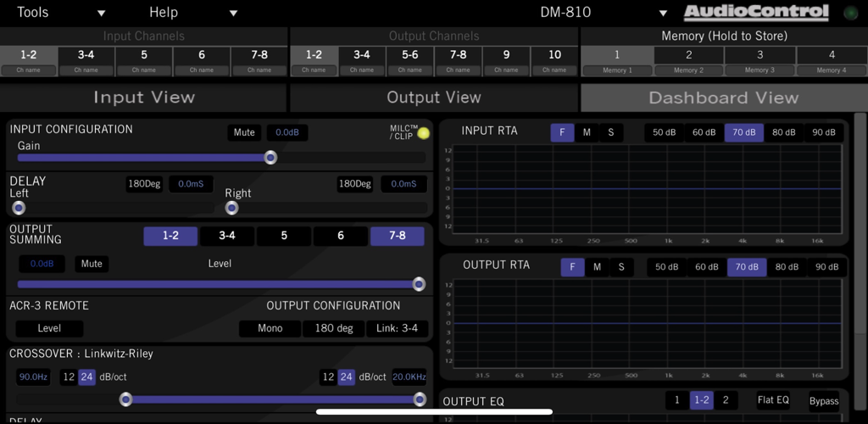Image resolution: width=868 pixels, height=424 pixels.
Task: Select output channel 5-6
Action: pyautogui.click(x=410, y=55)
